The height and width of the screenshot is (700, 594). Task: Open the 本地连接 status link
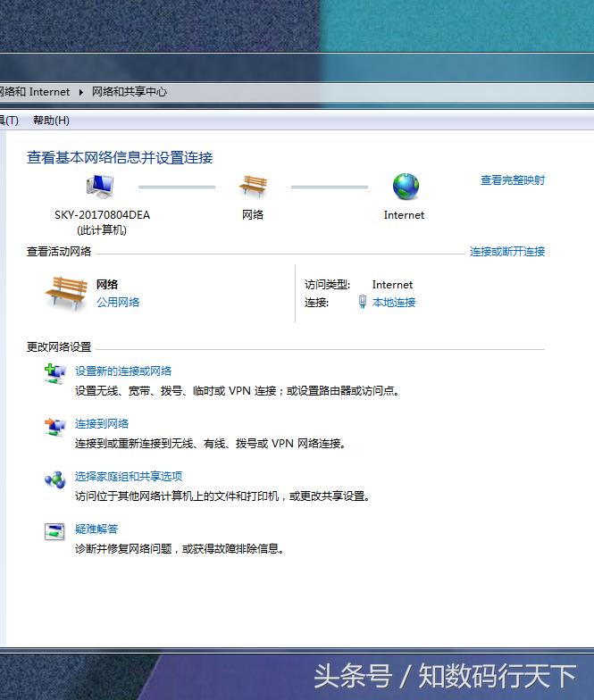click(394, 303)
